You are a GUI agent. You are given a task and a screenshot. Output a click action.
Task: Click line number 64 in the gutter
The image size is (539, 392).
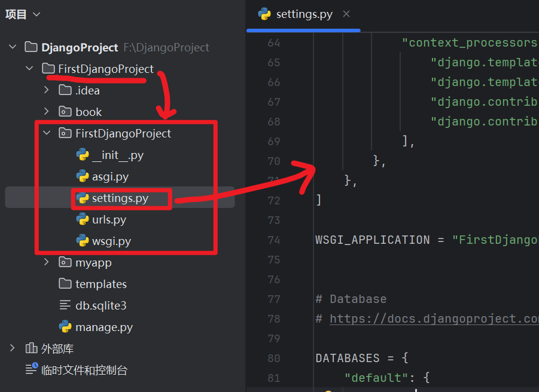point(274,42)
